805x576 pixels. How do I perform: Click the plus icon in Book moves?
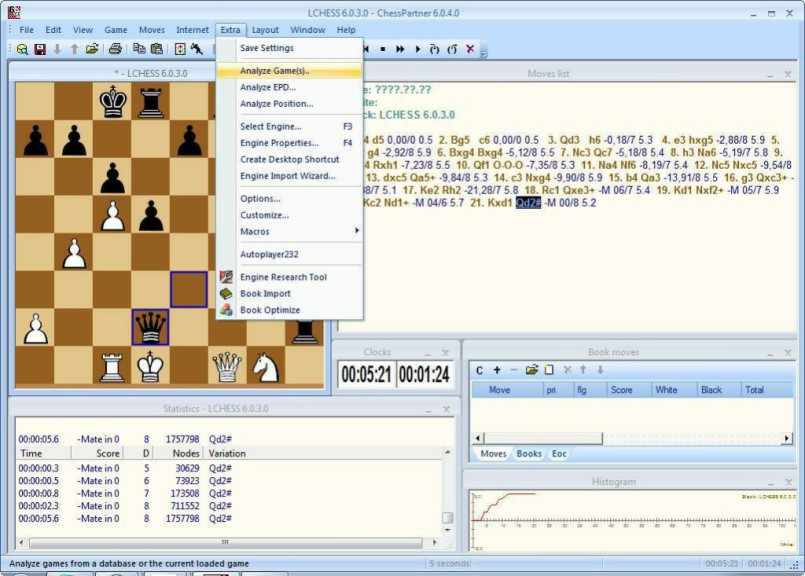(497, 370)
